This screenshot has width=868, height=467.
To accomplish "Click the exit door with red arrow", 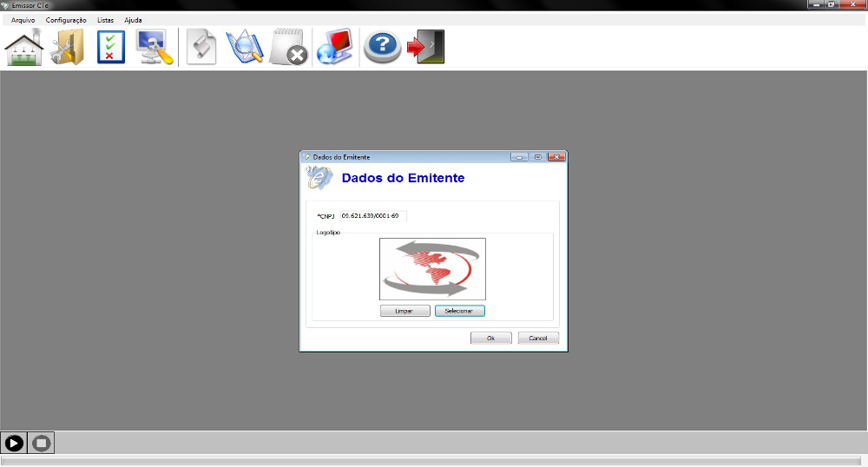I will click(x=426, y=48).
